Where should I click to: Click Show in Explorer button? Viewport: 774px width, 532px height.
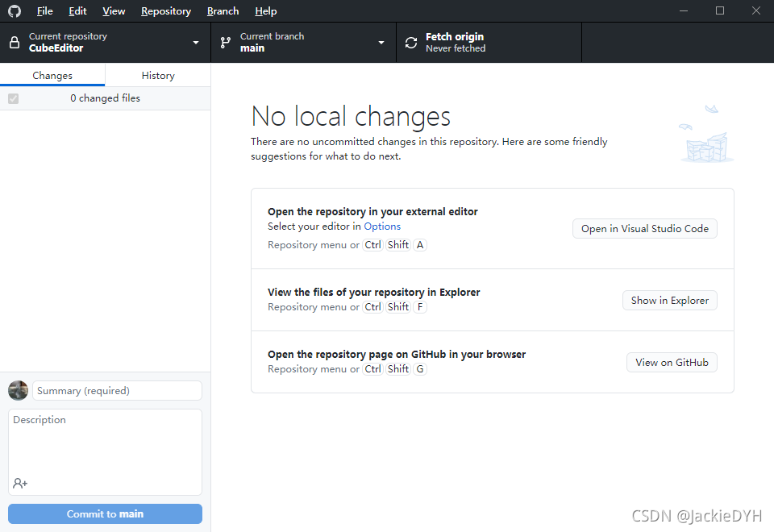670,300
